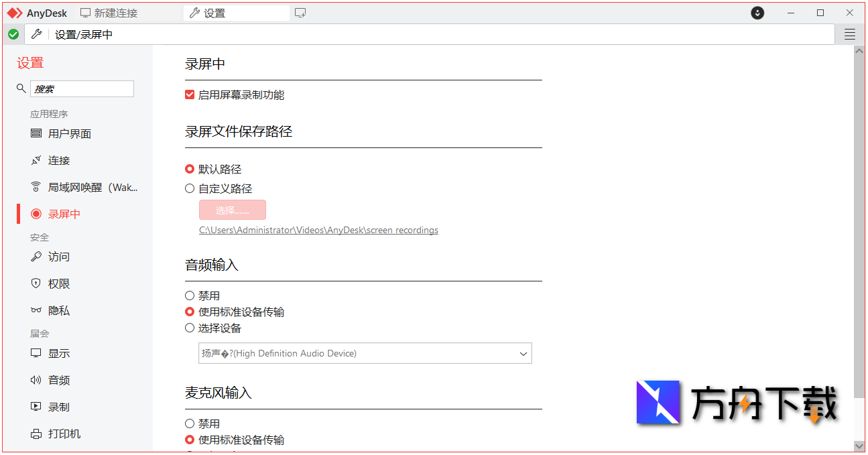Select the 局域网唤醒 (Wake-on-LAN) section
Viewport: 868px width, 455px height.
[x=74, y=187]
